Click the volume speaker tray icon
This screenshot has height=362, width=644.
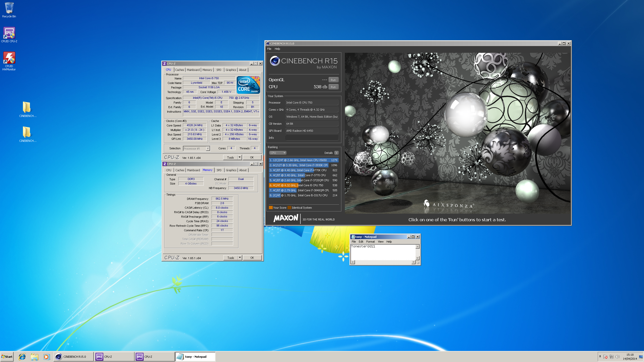click(x=617, y=357)
